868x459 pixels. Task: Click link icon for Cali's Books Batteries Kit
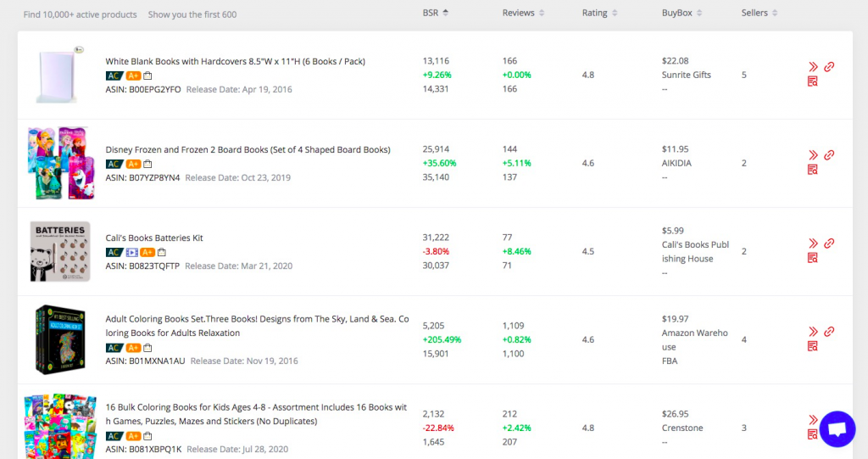click(x=829, y=243)
